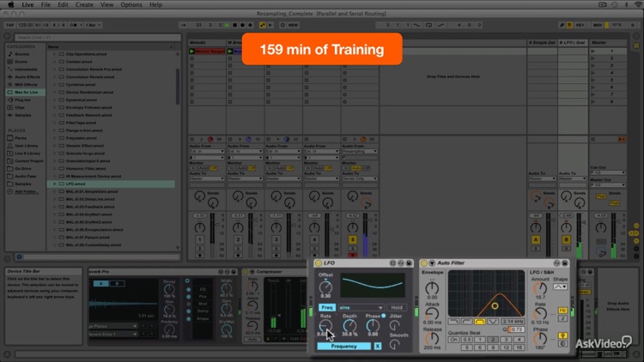Image resolution: width=644 pixels, height=362 pixels.
Task: Open the Help menu
Action: [x=155, y=4]
